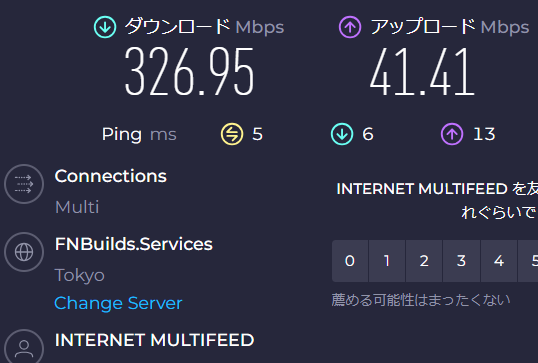The height and width of the screenshot is (363, 538).
Task: Select rating 3 on the scale
Action: (x=461, y=261)
